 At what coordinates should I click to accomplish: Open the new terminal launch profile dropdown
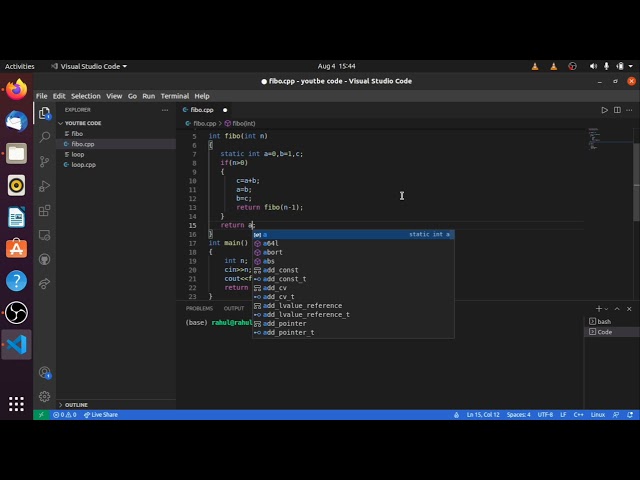pyautogui.click(x=607, y=309)
